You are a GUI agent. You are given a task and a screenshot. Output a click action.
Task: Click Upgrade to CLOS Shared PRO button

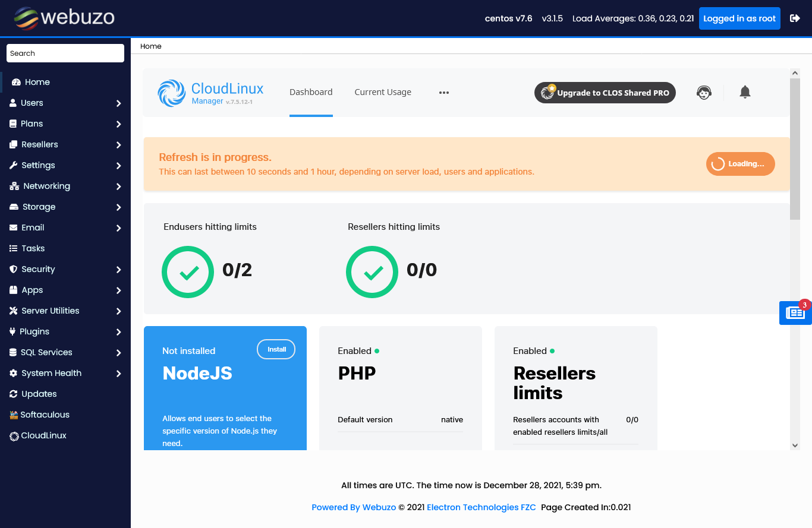tap(605, 93)
